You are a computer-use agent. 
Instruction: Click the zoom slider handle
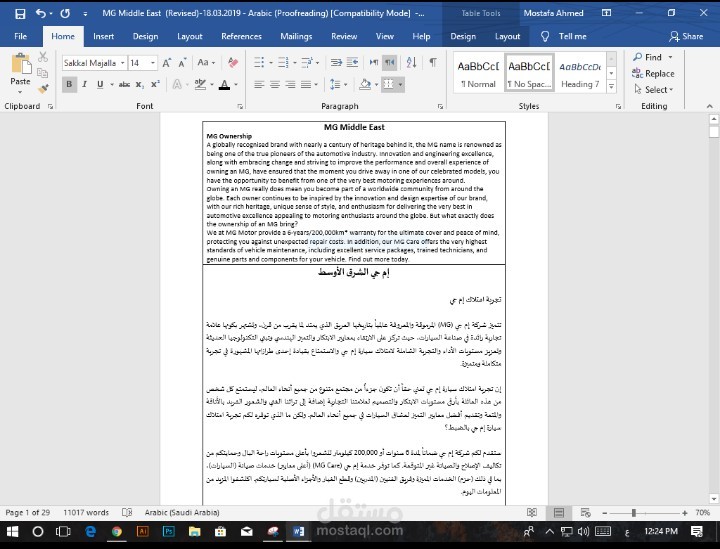[x=634, y=513]
